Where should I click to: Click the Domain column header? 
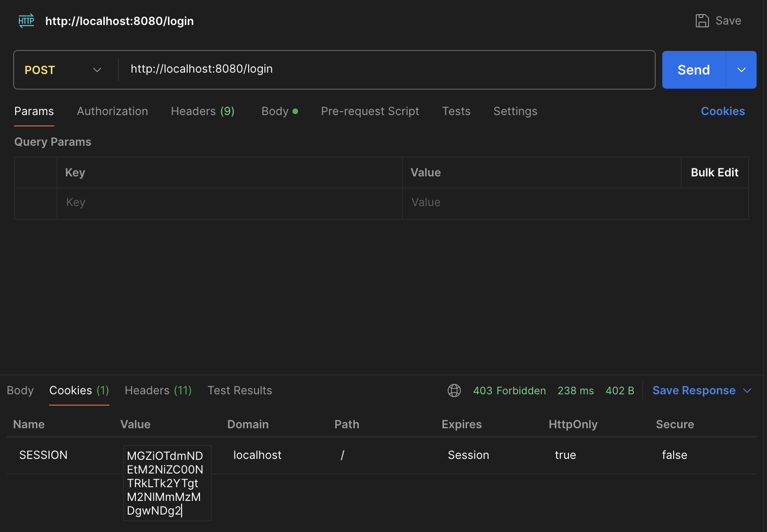click(x=248, y=424)
